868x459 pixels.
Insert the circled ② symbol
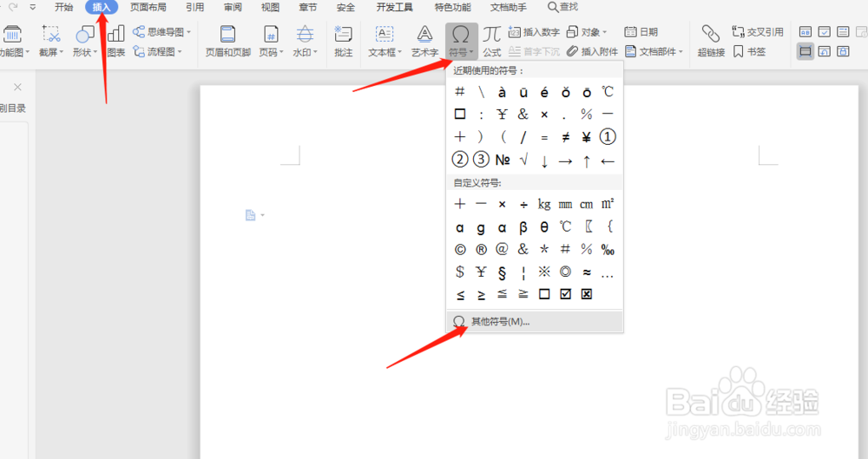(459, 160)
